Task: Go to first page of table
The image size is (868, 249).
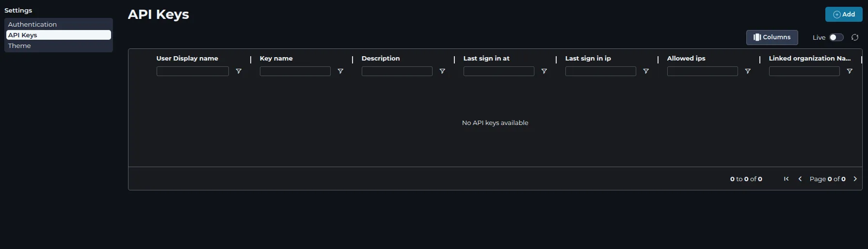Action: coord(786,179)
